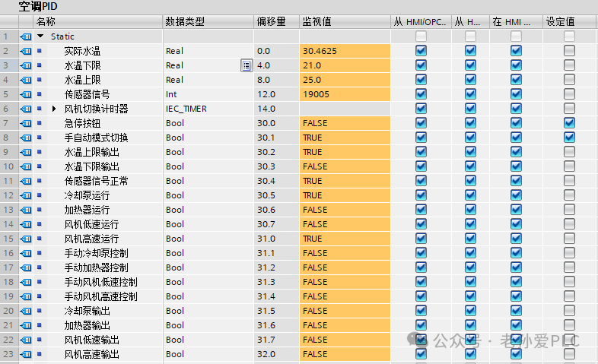Enable 设定值 checkbox for 冷却泵运行
598x364 pixels.
point(569,195)
